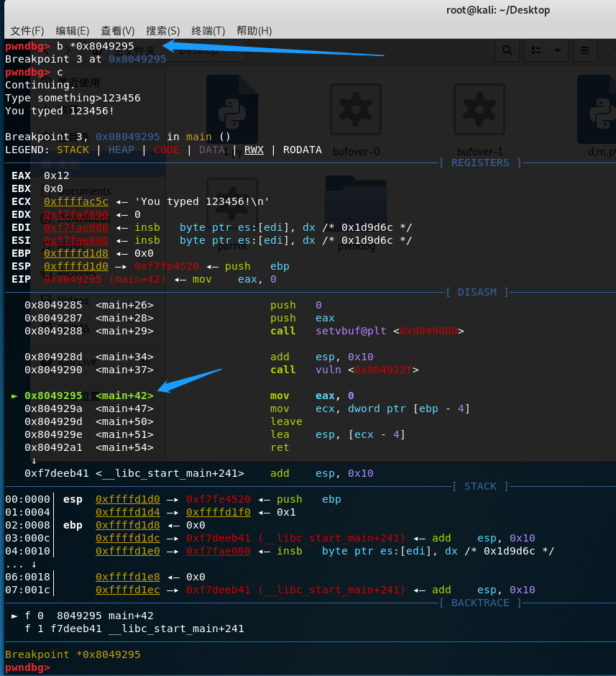Open the 帮助(H) menu
Screen dimensions: 616x676
254,31
